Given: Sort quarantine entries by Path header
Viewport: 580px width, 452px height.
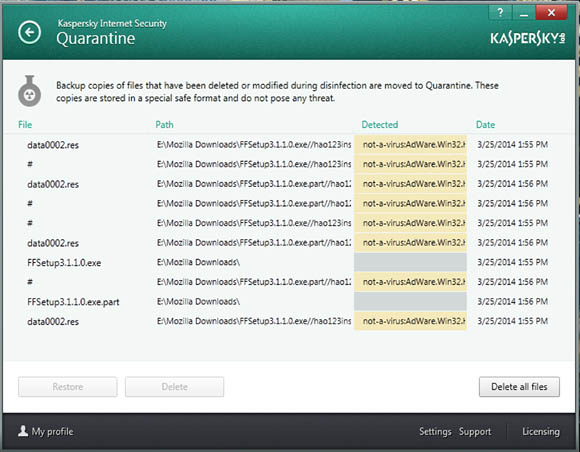Looking at the screenshot, I should [x=164, y=125].
